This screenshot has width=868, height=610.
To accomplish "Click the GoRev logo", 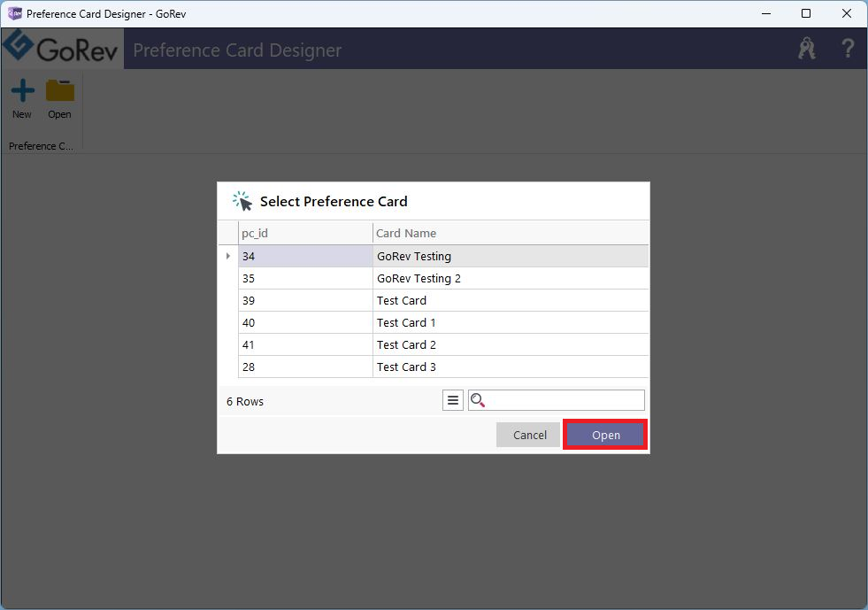I will click(x=61, y=48).
